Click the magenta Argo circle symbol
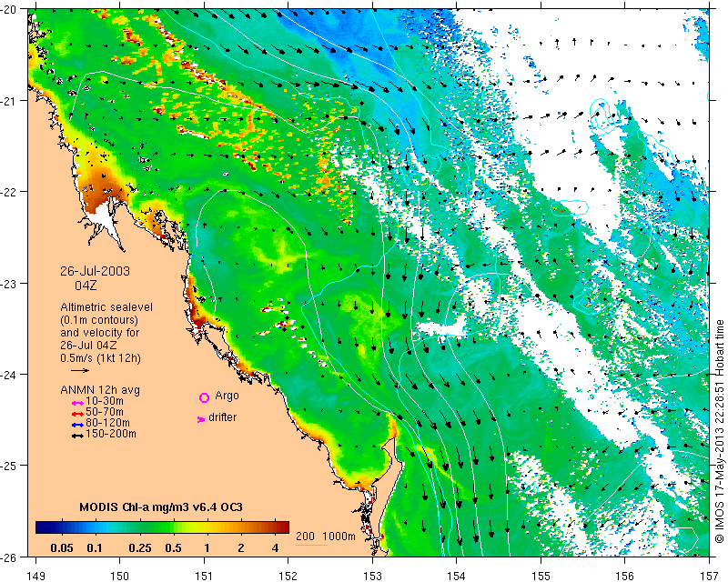Screen dimensions: 728x582 click(204, 397)
